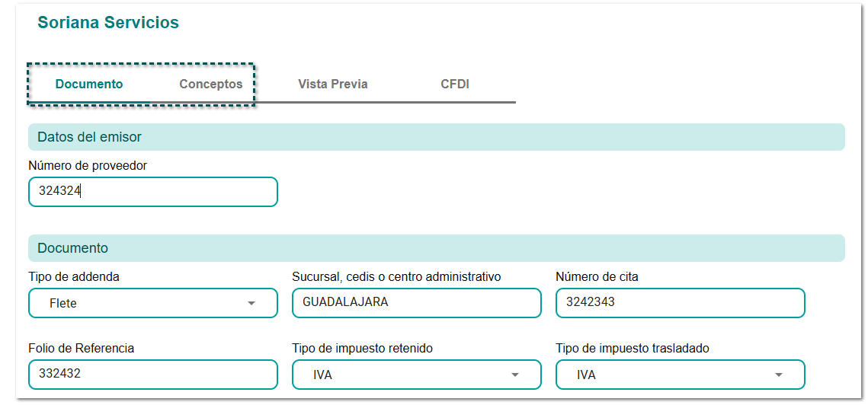This screenshot has height=405, width=868.
Task: Click the Número de proveedor input field
Action: tap(152, 192)
